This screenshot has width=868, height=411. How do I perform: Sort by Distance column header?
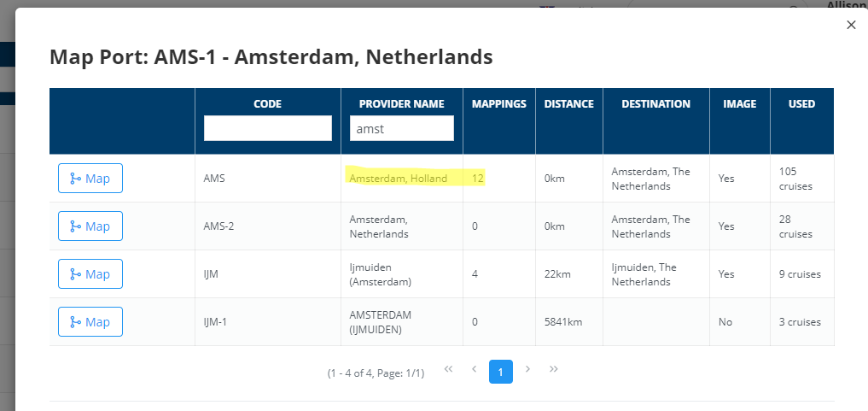tap(568, 104)
